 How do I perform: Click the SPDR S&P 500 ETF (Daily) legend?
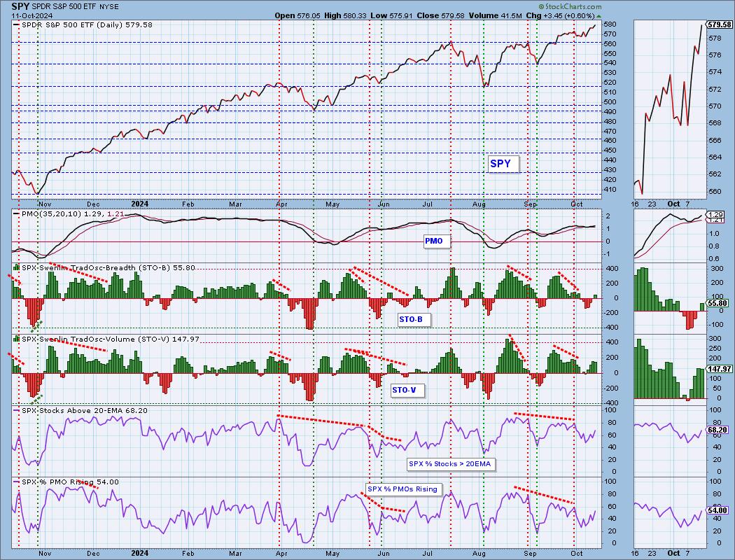coord(83,24)
